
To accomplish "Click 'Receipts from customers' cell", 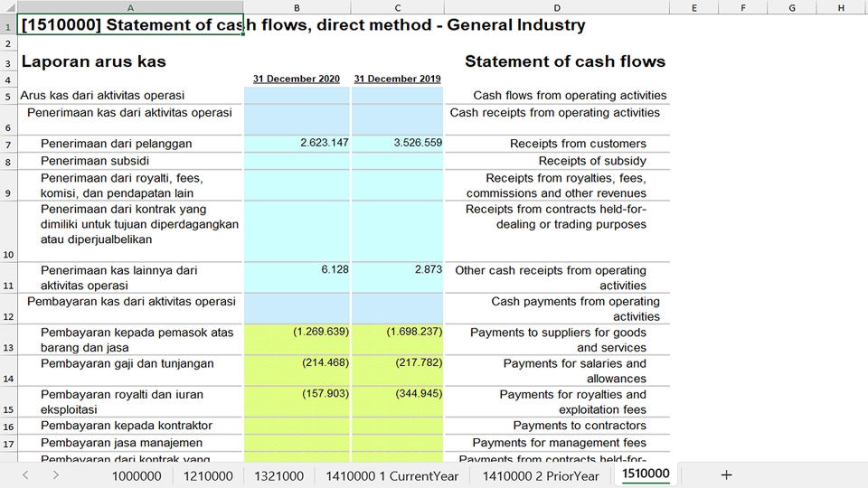I will point(557,144).
